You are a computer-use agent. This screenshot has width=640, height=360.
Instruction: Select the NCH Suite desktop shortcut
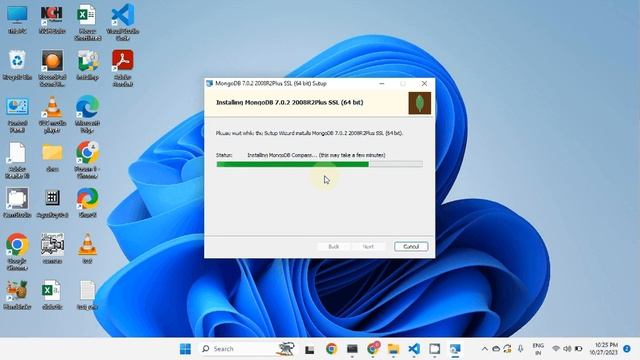52,20
